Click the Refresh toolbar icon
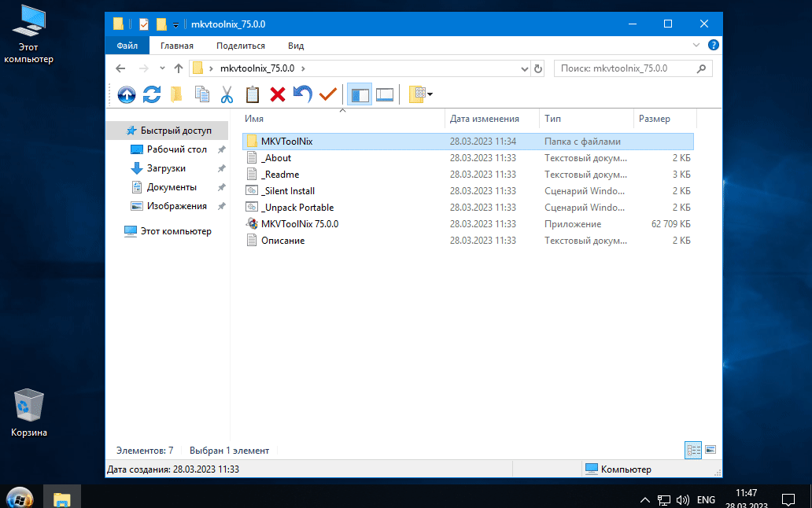The image size is (812, 508). tap(152, 94)
